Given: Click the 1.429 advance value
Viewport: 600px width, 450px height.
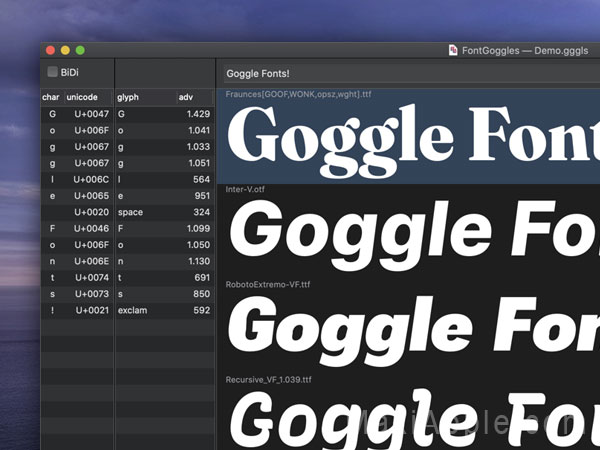Looking at the screenshot, I should pyautogui.click(x=199, y=114).
